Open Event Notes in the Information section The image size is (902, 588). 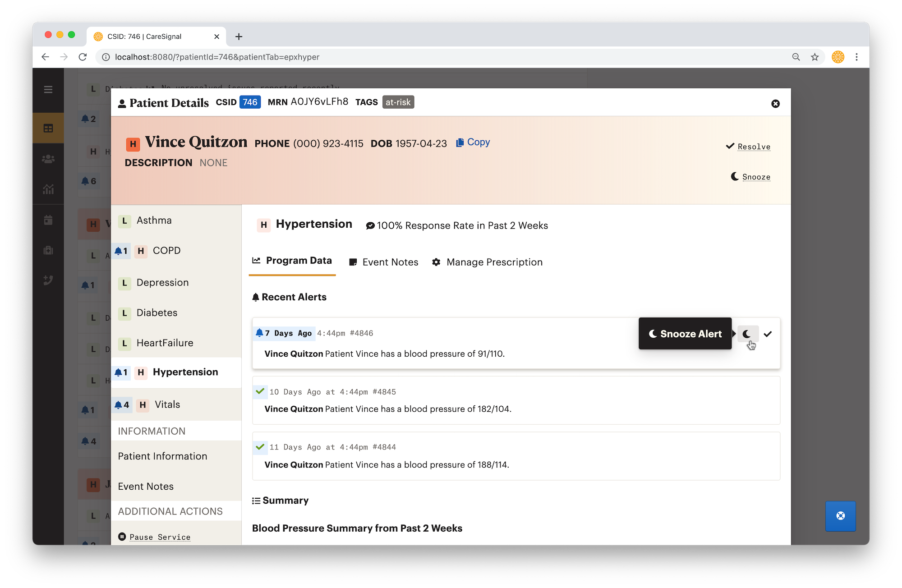146,487
